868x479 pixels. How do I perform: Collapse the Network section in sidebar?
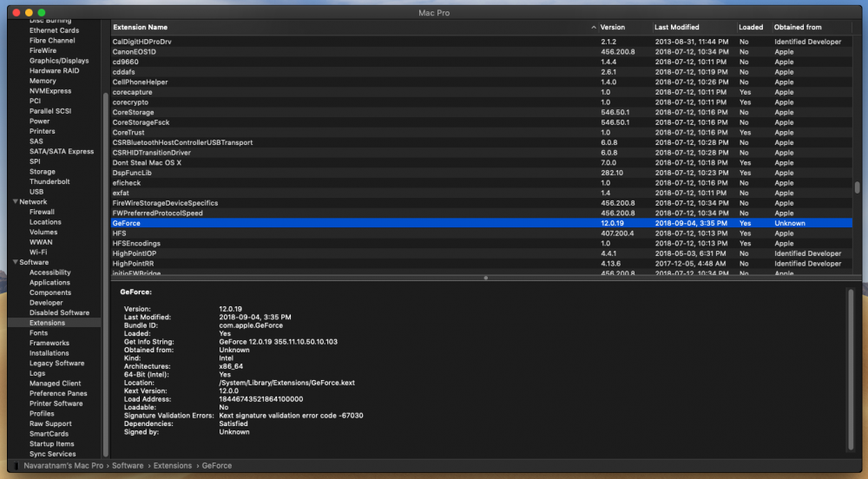[x=16, y=202]
